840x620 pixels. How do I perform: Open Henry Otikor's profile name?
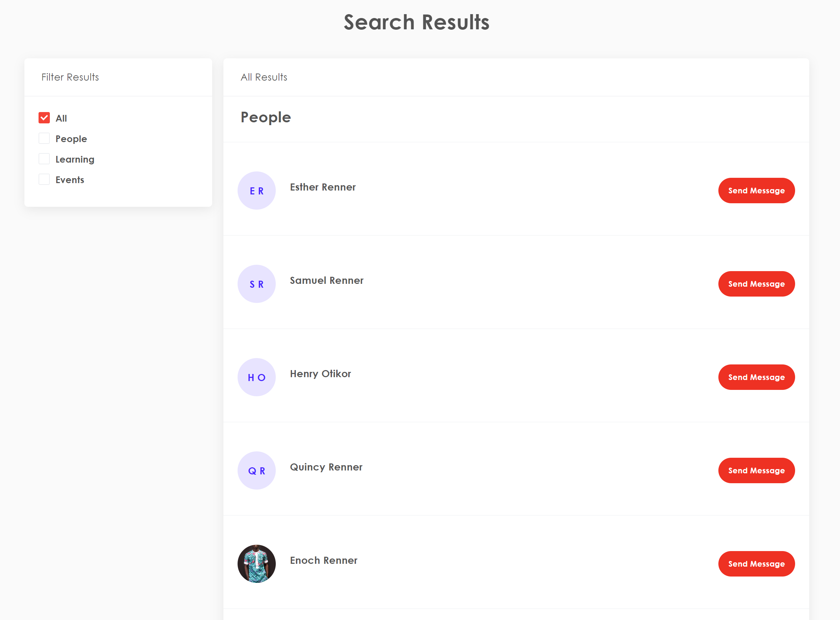click(x=320, y=374)
